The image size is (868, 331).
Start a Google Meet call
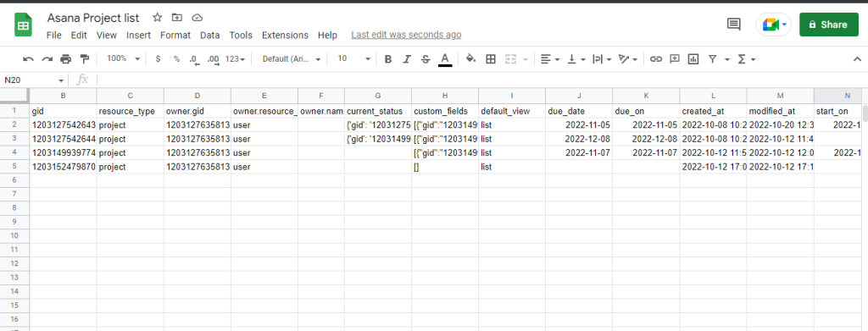[773, 25]
